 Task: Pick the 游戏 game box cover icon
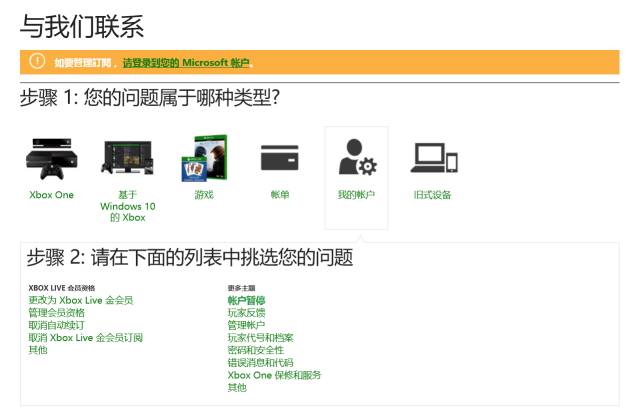pyautogui.click(x=204, y=158)
